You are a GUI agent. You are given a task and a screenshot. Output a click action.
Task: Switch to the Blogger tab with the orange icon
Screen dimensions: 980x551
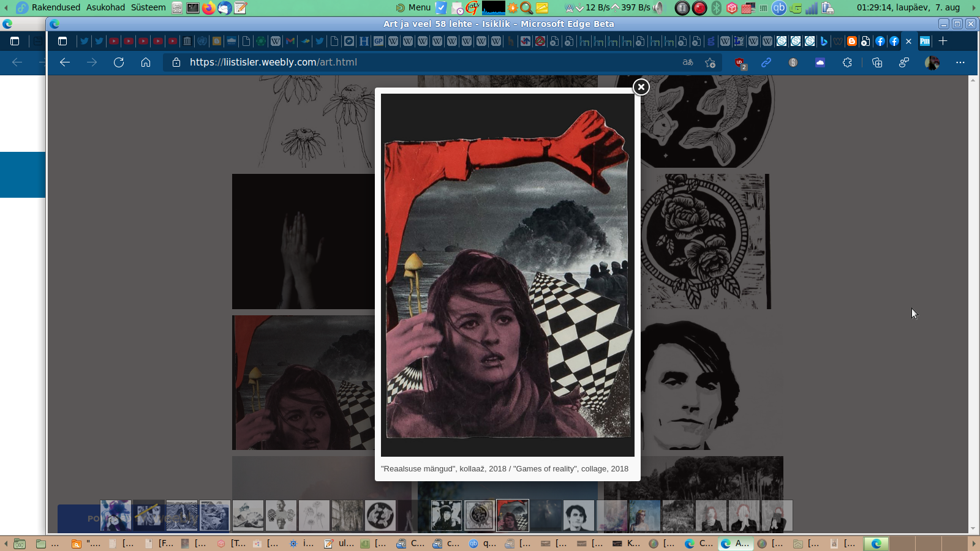click(x=851, y=42)
